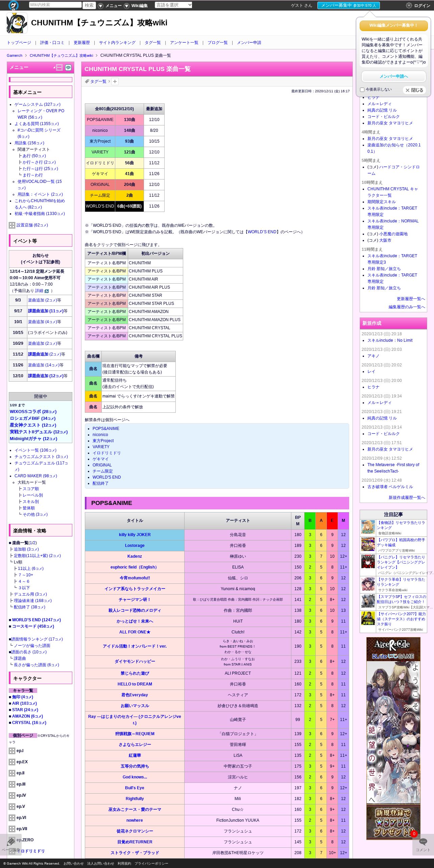Open the 言語を選択 language combo box
434x868 pixels.
click(x=174, y=5)
